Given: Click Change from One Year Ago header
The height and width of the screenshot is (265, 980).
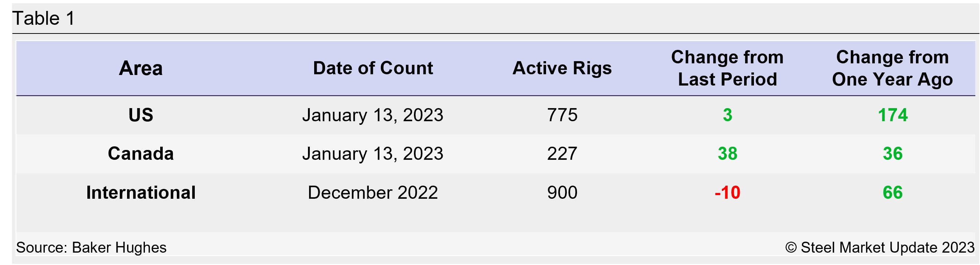Looking at the screenshot, I should pyautogui.click(x=892, y=68).
